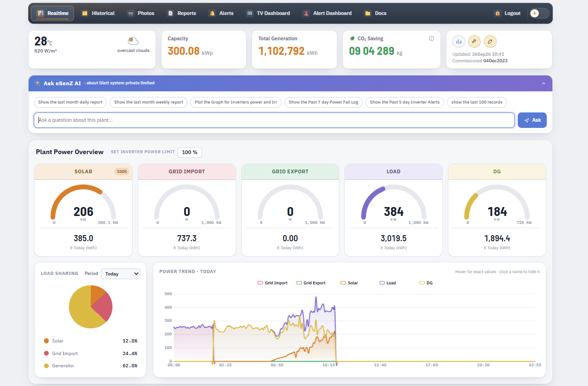The width and height of the screenshot is (588, 386).
Task: Click the 820 W/m² irradiance reading
Action: (45, 51)
